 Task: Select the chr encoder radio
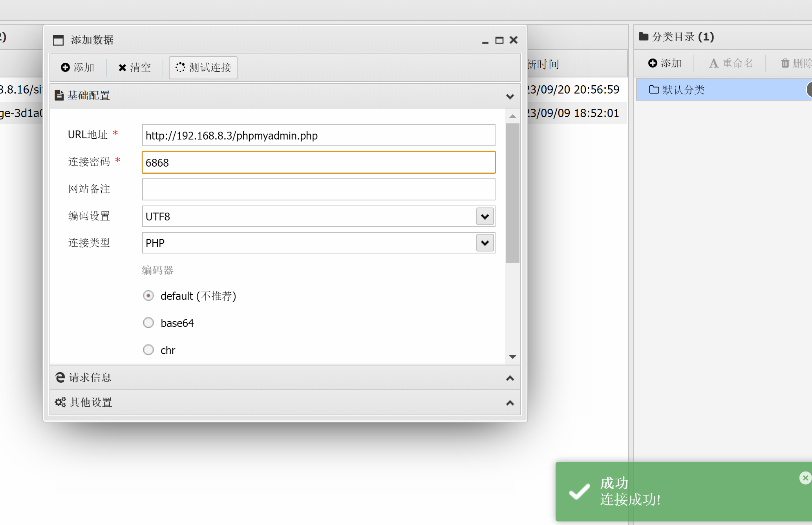click(148, 350)
